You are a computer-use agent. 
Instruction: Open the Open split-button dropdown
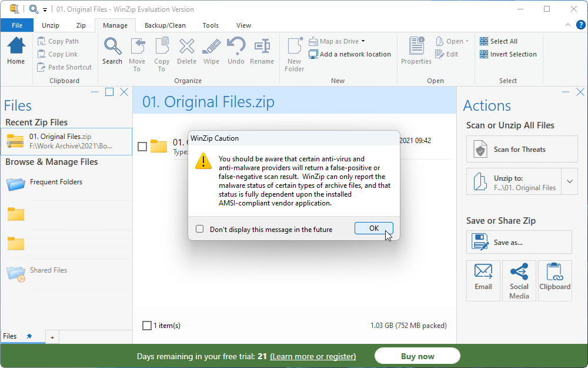[468, 41]
